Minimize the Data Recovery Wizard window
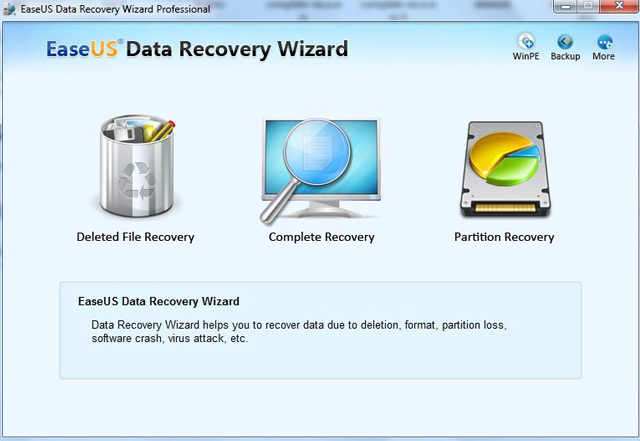 click(x=565, y=6)
